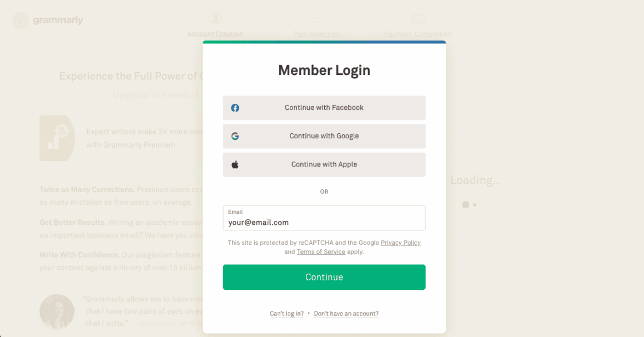The width and height of the screenshot is (644, 337).
Task: Click Don't have an account? link
Action: [x=346, y=314]
